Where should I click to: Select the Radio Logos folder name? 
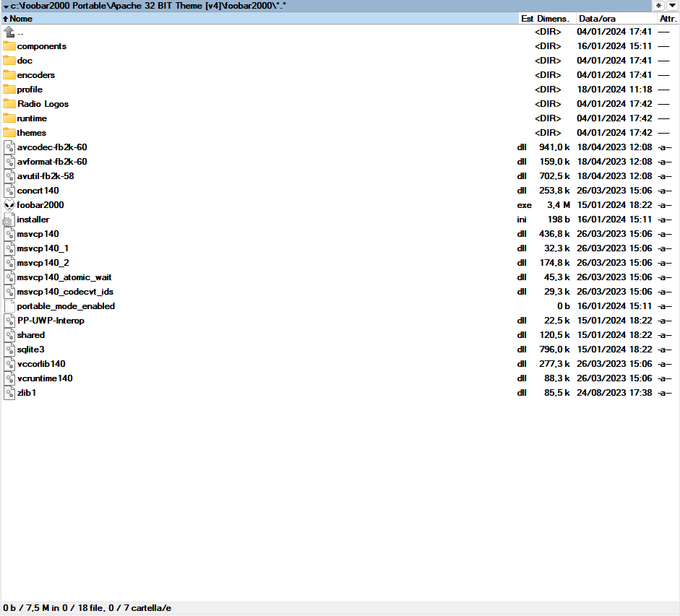[43, 104]
